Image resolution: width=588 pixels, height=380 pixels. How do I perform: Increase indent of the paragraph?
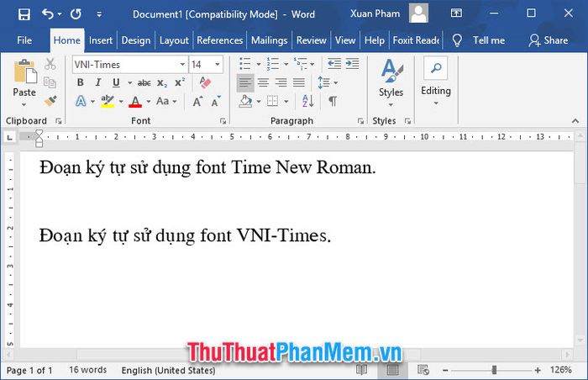pyautogui.click(x=352, y=64)
